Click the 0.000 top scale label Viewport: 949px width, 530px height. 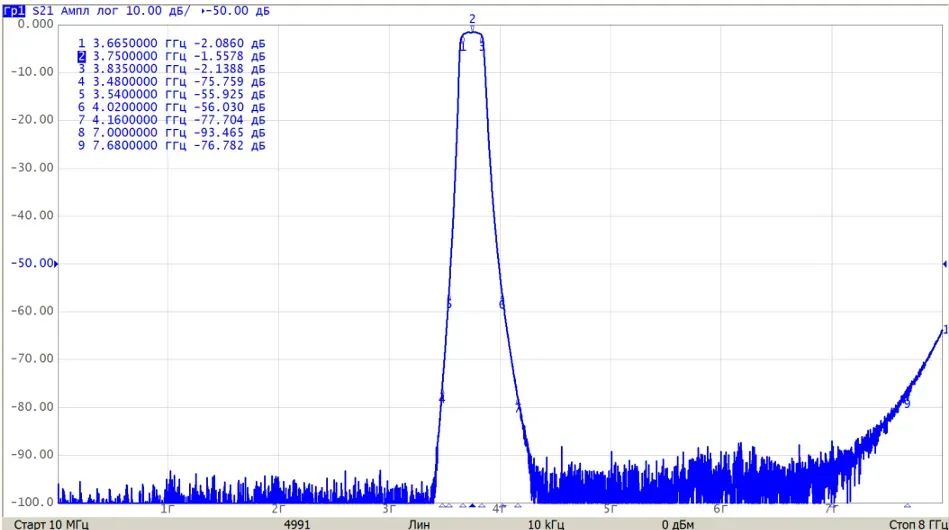36,24
